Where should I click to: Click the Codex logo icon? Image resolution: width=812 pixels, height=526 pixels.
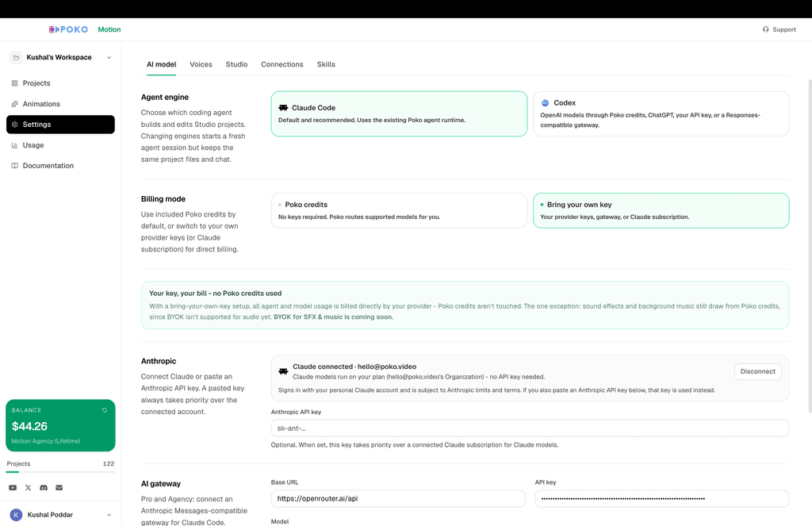click(545, 103)
